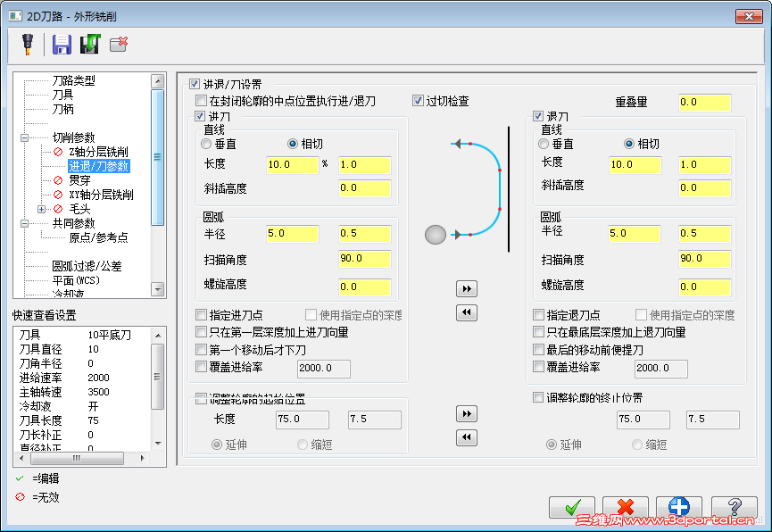Select 刀柄 in the tree
Image resolution: width=772 pixels, height=532 pixels.
63,109
